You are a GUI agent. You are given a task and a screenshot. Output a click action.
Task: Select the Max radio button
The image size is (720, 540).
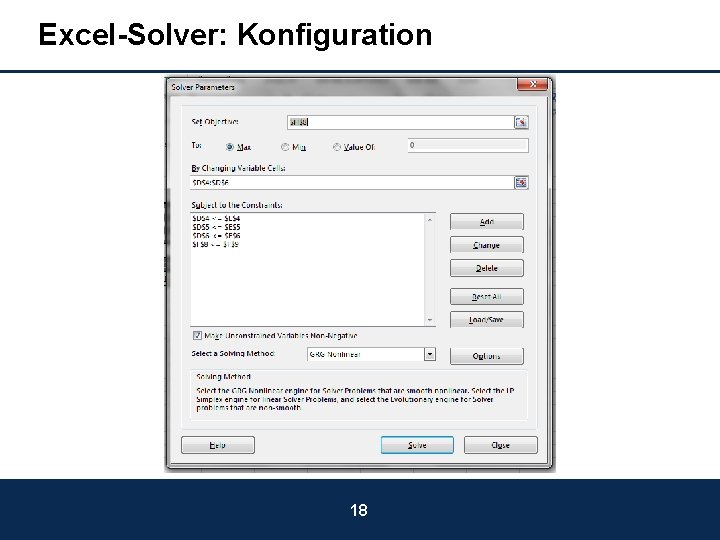[230, 147]
